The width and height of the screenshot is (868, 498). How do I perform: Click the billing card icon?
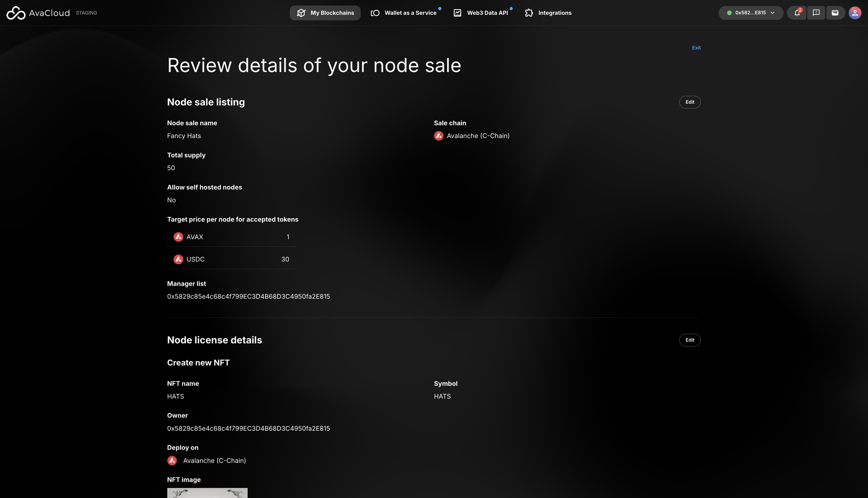[835, 13]
